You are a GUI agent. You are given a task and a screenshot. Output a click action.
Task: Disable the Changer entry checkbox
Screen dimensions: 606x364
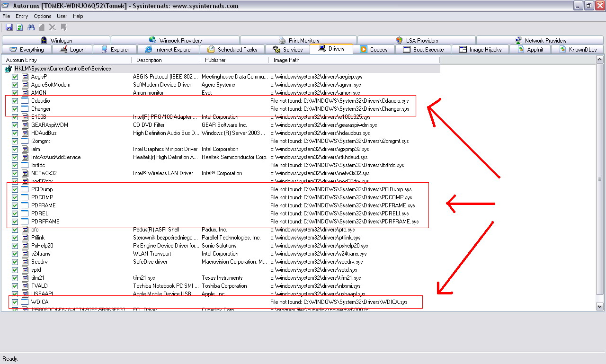point(15,109)
